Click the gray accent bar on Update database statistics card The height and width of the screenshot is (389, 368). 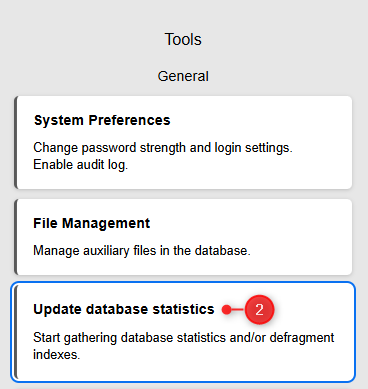(x=16, y=332)
